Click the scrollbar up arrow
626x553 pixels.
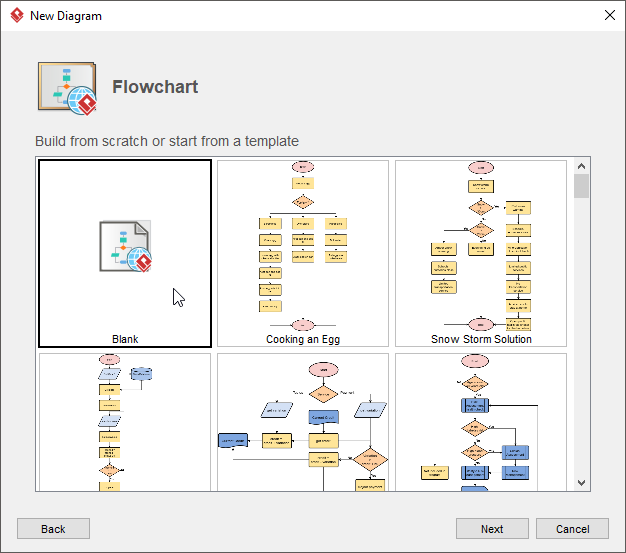click(x=582, y=165)
